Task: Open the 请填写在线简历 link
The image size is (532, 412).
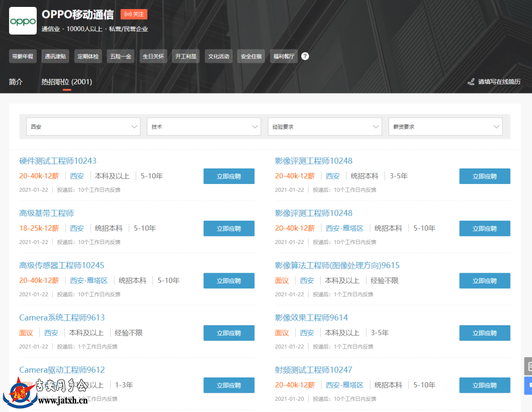Action: (499, 82)
